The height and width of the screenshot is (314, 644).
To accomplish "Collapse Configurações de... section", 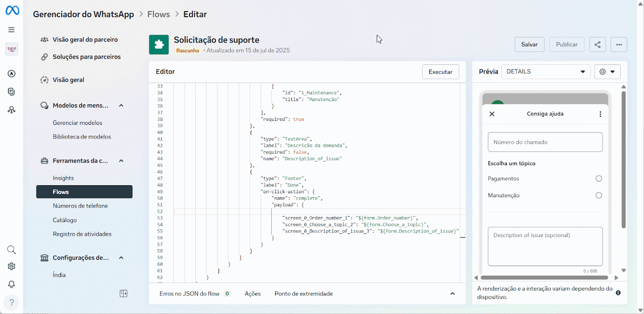I will point(121,258).
